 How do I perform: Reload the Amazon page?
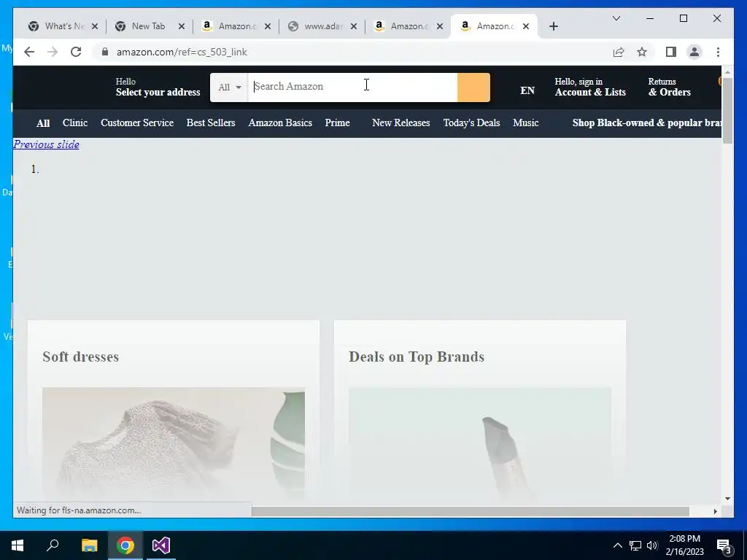point(76,52)
